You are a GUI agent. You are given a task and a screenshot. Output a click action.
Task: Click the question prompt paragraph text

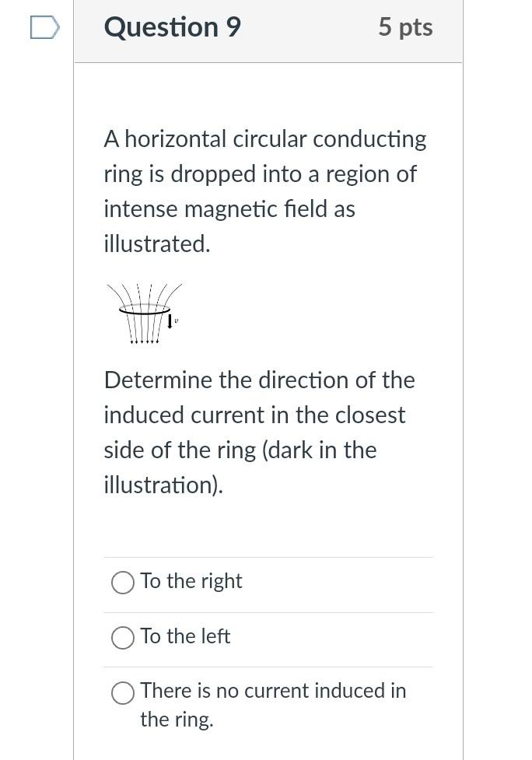pos(264,191)
